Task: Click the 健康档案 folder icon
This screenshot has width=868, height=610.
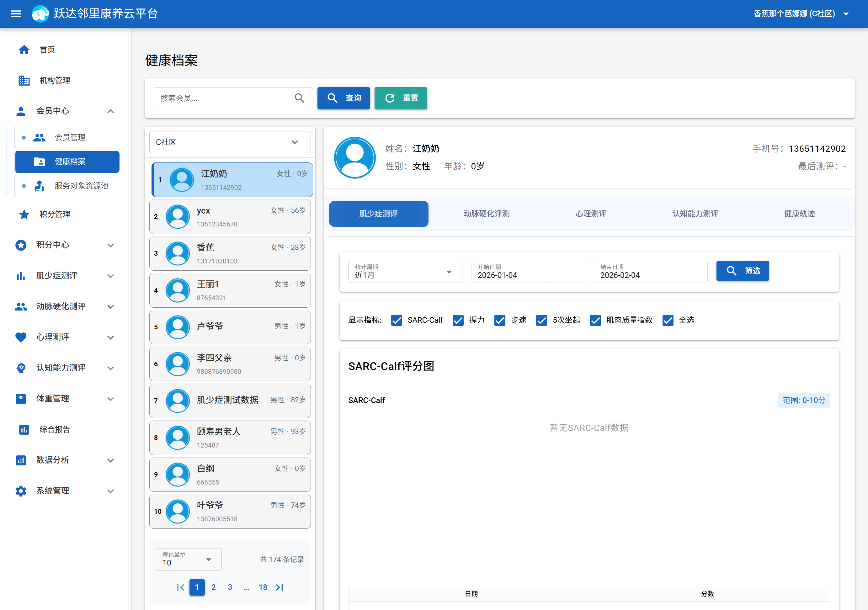Action: click(x=39, y=162)
